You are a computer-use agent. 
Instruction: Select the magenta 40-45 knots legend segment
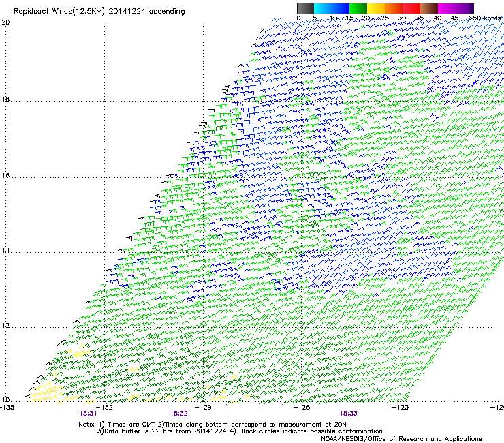click(x=447, y=8)
